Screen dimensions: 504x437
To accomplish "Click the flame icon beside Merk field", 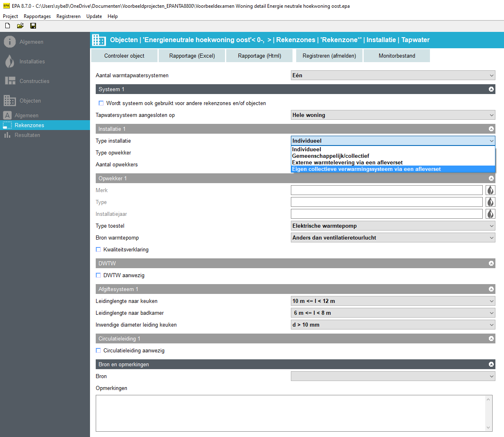I will pyautogui.click(x=490, y=190).
